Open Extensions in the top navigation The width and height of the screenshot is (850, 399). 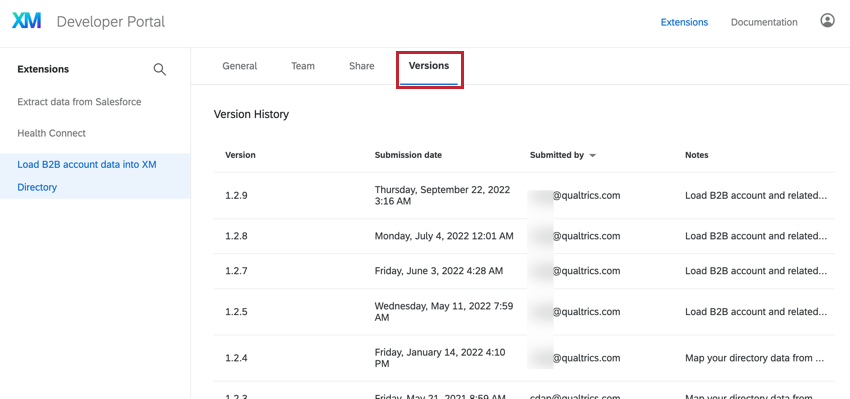pyautogui.click(x=684, y=22)
